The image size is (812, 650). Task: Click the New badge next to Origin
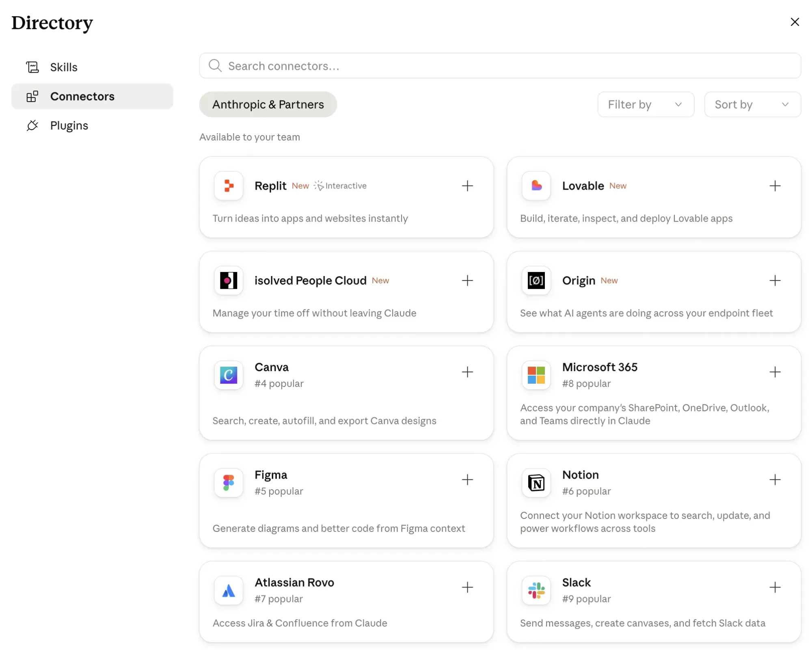coord(609,281)
